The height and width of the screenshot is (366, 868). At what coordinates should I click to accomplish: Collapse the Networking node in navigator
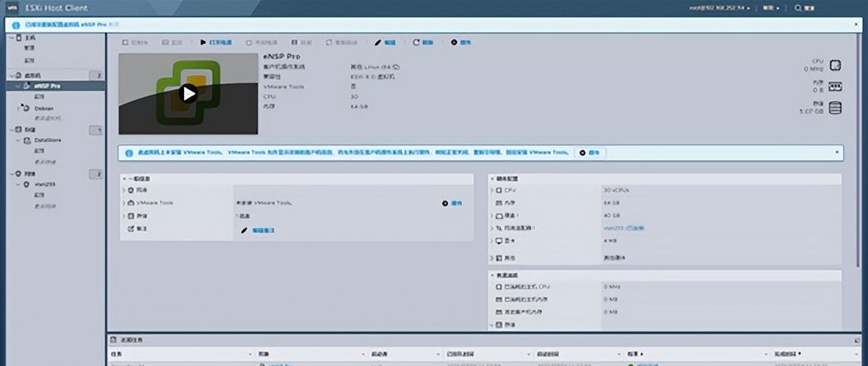12,173
